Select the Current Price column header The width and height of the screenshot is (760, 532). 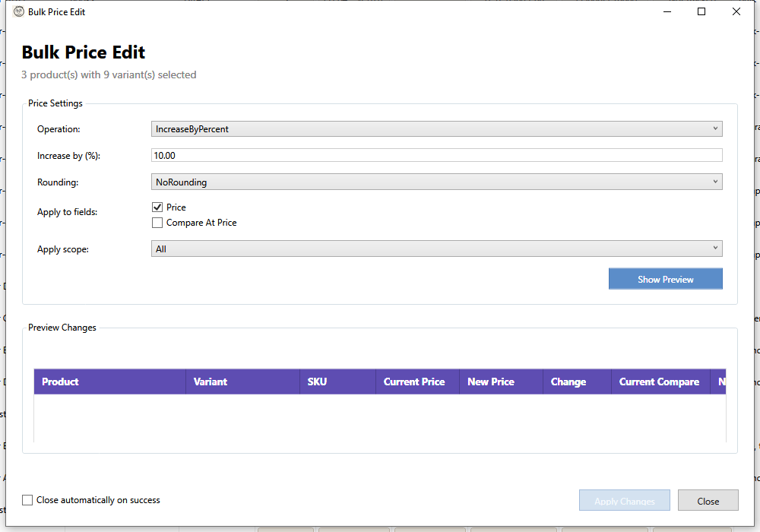(x=417, y=382)
